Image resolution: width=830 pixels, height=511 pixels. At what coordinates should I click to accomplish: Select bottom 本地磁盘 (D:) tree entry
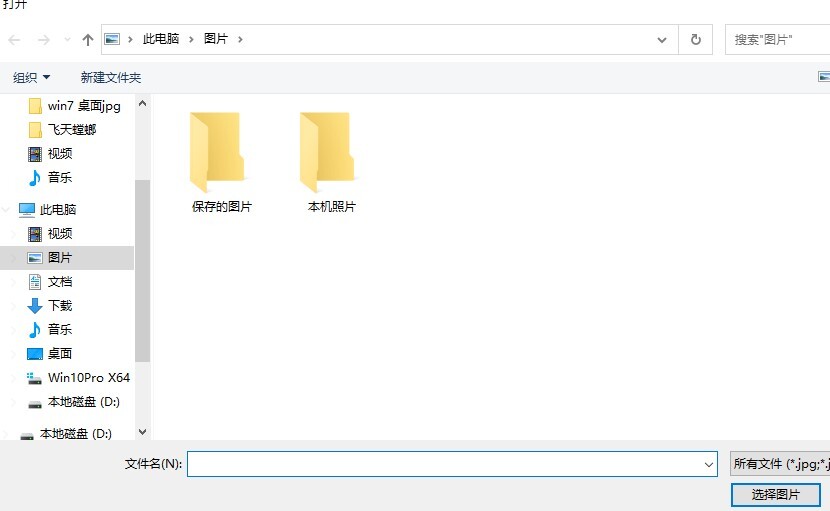click(x=76, y=434)
